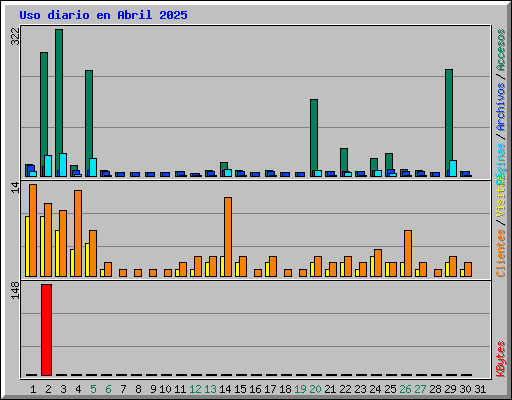Screen dimensions: 512x400
Task: Click the green Accesos bar on day 20
Action: click(314, 138)
